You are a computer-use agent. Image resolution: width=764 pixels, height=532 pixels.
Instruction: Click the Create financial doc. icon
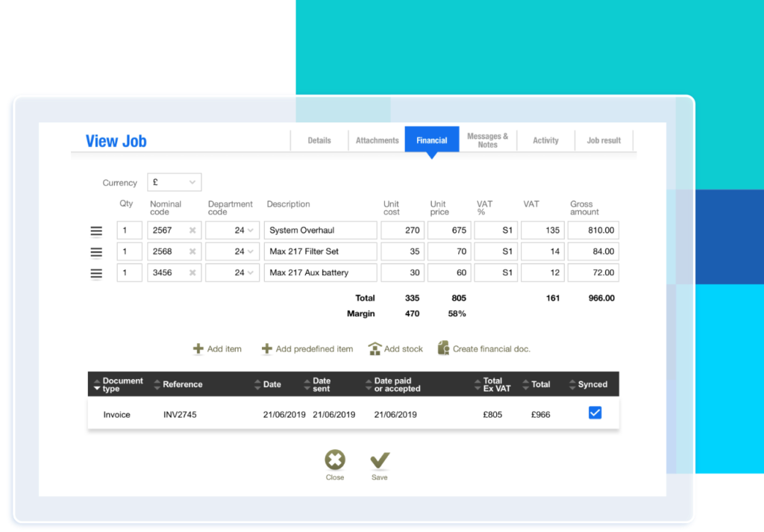coord(443,348)
